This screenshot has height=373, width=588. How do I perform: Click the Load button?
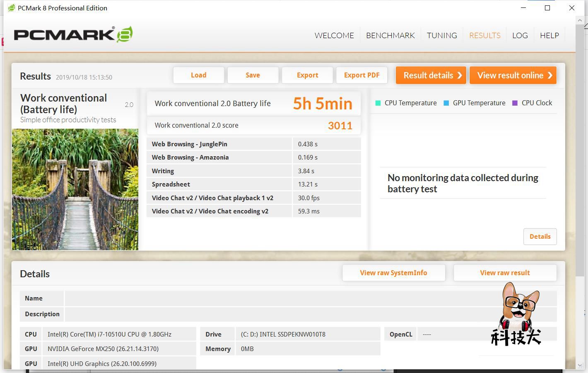(x=199, y=75)
